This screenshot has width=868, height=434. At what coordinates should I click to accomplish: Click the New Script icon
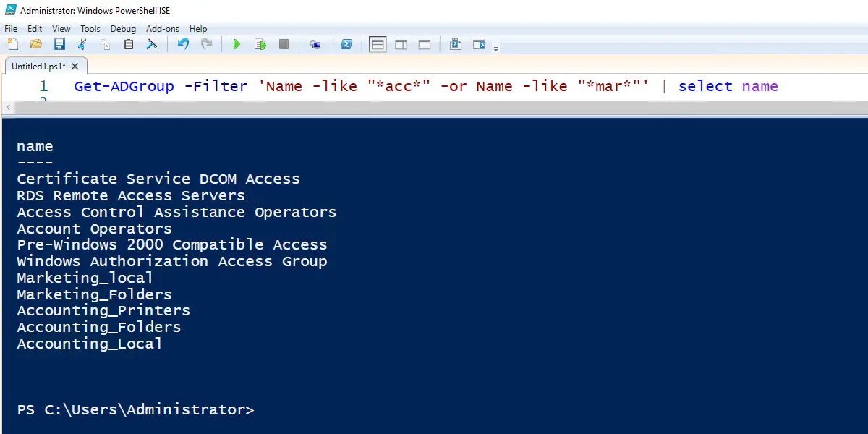pos(12,45)
